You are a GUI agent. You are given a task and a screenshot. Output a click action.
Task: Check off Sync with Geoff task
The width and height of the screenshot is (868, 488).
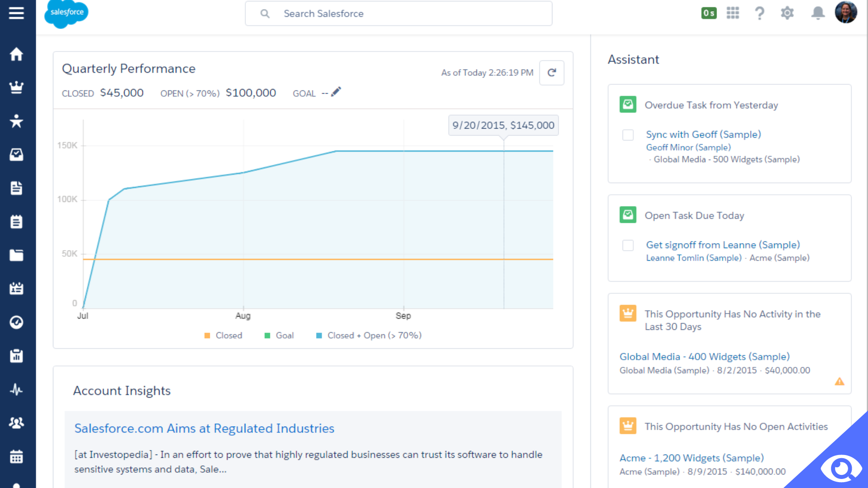click(628, 135)
